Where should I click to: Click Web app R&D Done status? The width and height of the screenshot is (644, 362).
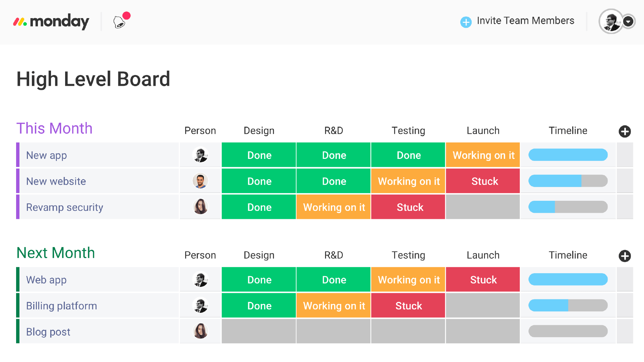[x=333, y=280]
